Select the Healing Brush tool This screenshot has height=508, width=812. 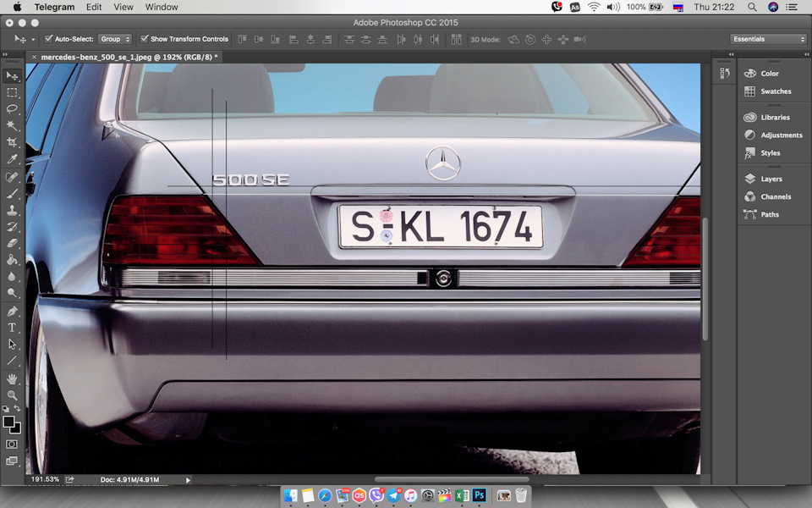coord(11,177)
